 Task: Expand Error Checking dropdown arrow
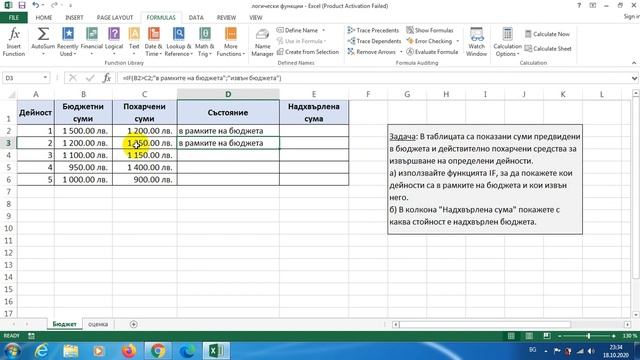pyautogui.click(x=458, y=41)
